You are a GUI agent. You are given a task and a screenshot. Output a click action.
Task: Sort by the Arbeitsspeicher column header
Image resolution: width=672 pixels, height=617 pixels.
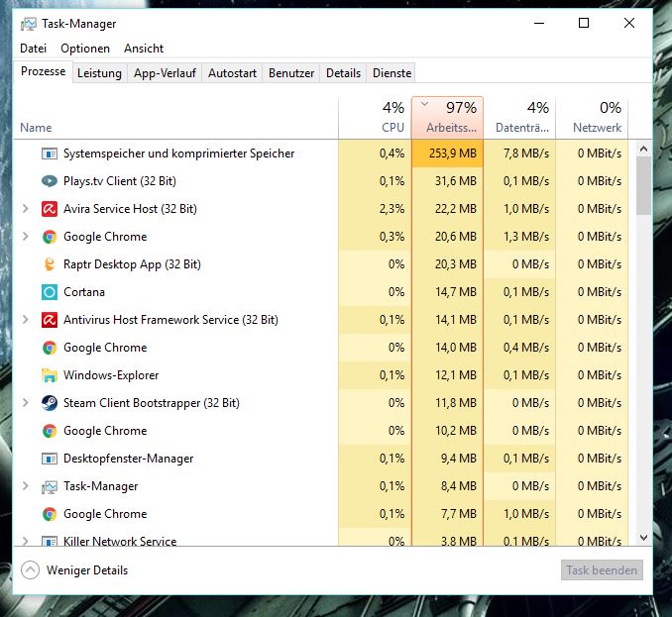tap(447, 118)
